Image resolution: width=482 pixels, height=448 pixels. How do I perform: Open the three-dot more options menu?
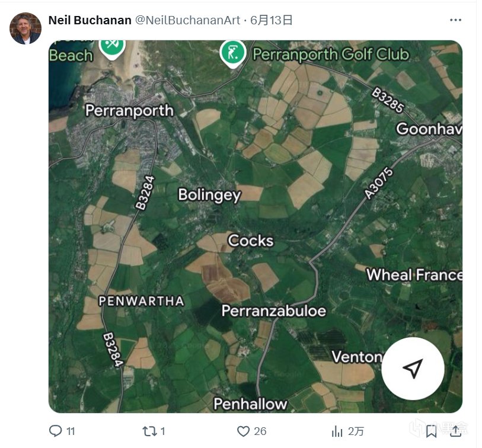click(x=455, y=20)
